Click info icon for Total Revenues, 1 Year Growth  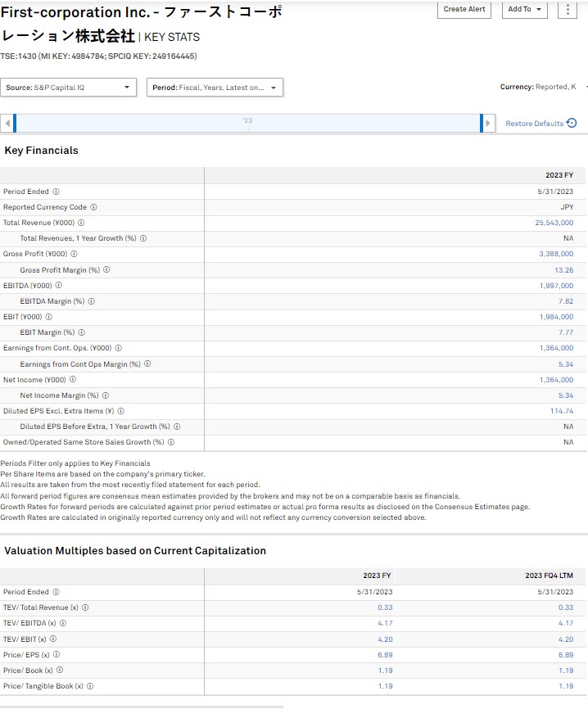coord(143,238)
